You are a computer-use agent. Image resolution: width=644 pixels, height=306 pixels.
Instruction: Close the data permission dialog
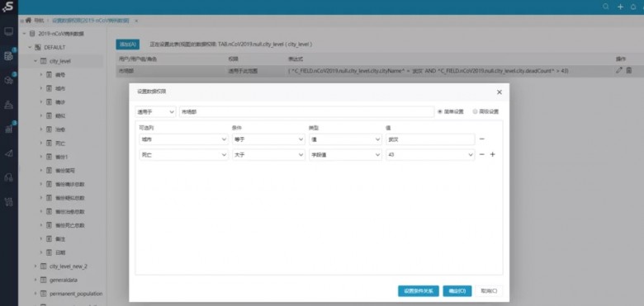tap(500, 92)
